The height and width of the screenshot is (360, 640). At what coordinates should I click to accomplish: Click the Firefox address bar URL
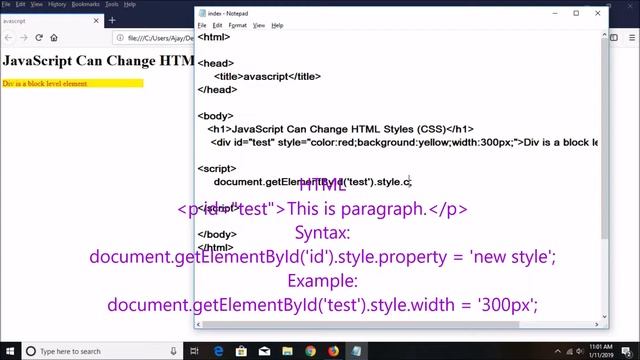160,38
